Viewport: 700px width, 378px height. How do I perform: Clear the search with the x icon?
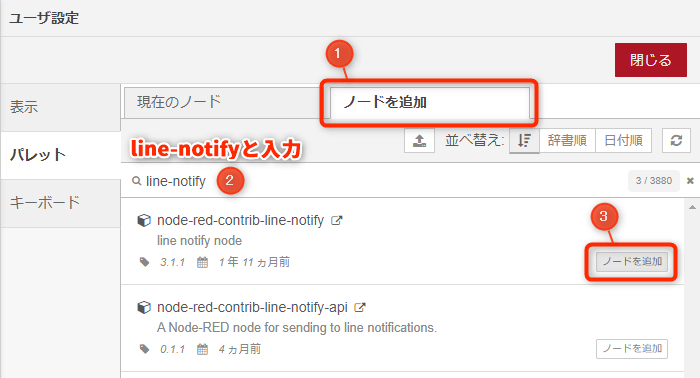tap(690, 181)
